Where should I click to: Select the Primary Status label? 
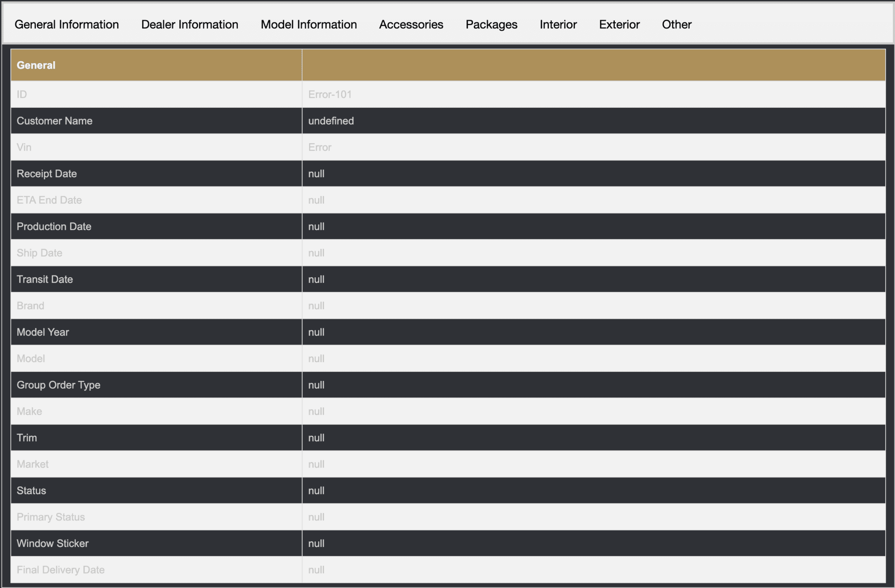pyautogui.click(x=50, y=516)
